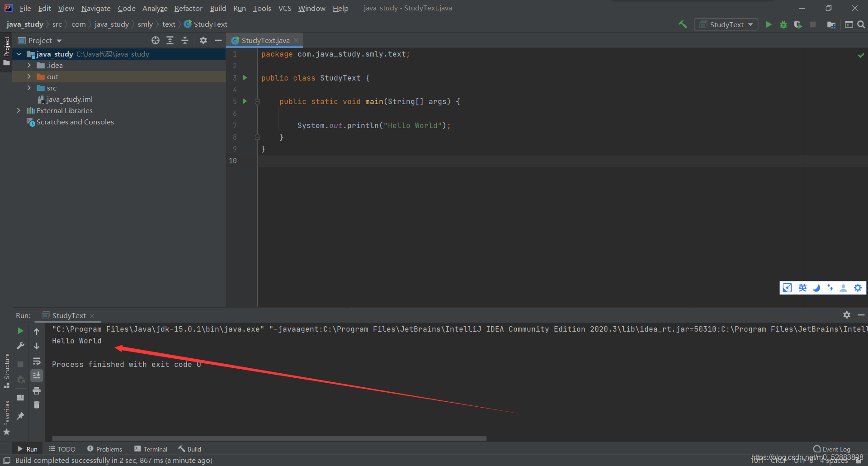Jump to next stack trace down arrow

37,346
